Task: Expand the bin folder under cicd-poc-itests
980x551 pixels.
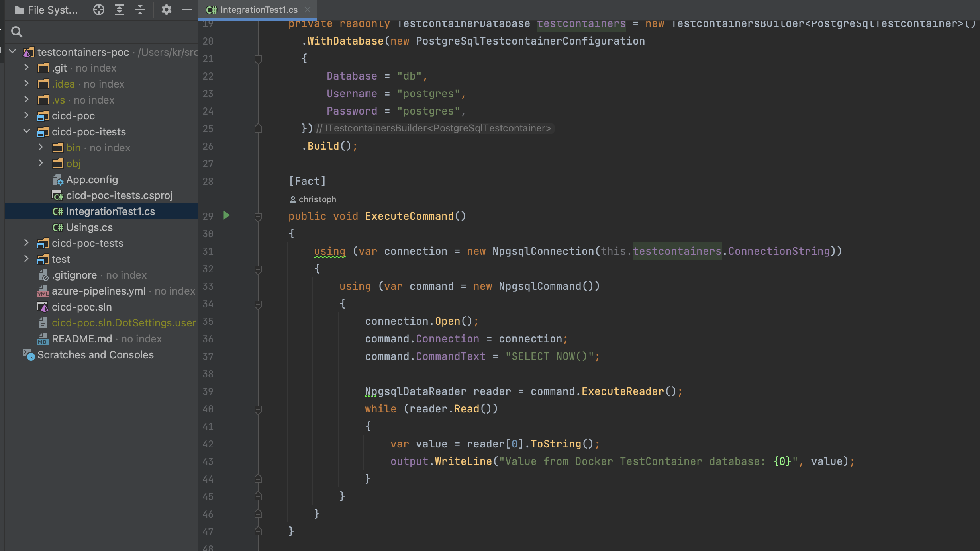Action: 41,147
